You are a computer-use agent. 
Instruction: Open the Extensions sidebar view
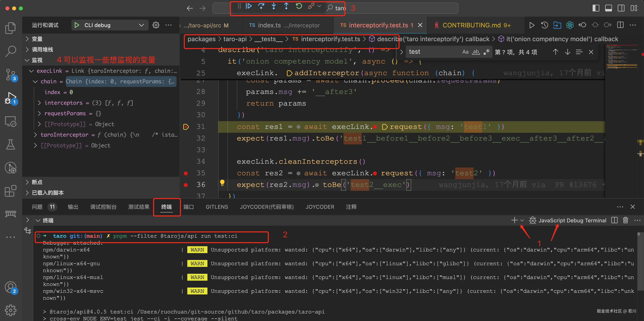(11, 191)
